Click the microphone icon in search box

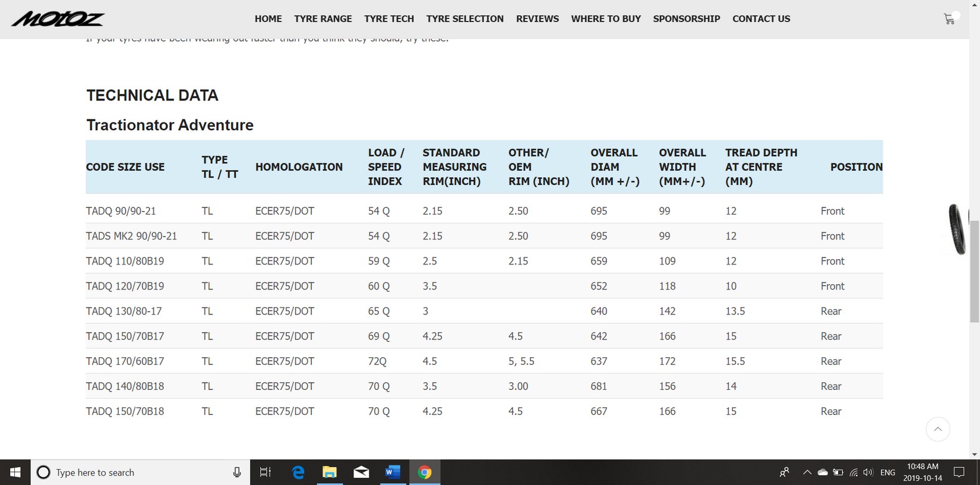[237, 473]
